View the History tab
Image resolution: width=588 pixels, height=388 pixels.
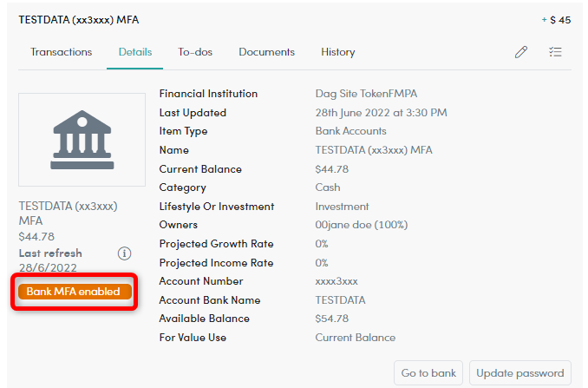[x=337, y=52]
